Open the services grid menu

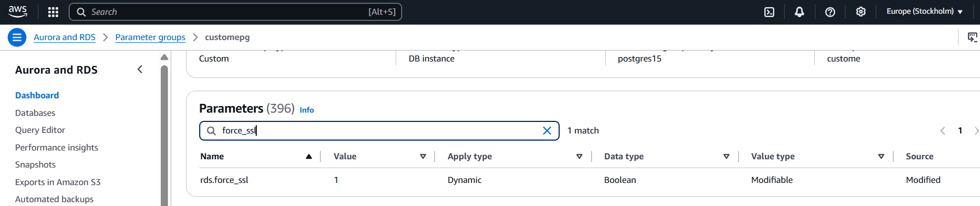pos(53,12)
